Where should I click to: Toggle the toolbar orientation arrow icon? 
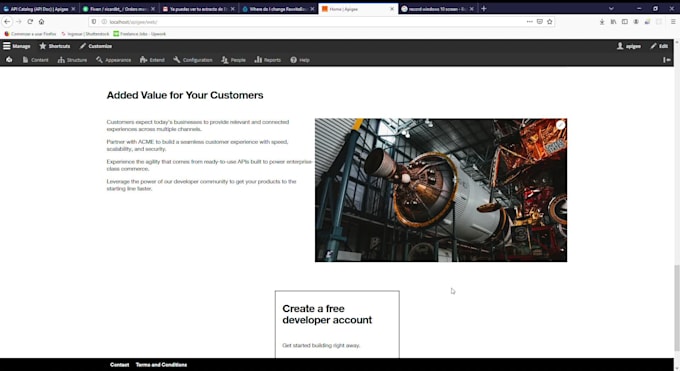coord(667,60)
